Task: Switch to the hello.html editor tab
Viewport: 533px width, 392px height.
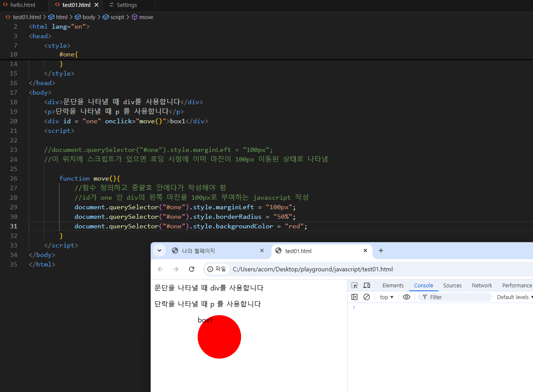Action: point(23,5)
